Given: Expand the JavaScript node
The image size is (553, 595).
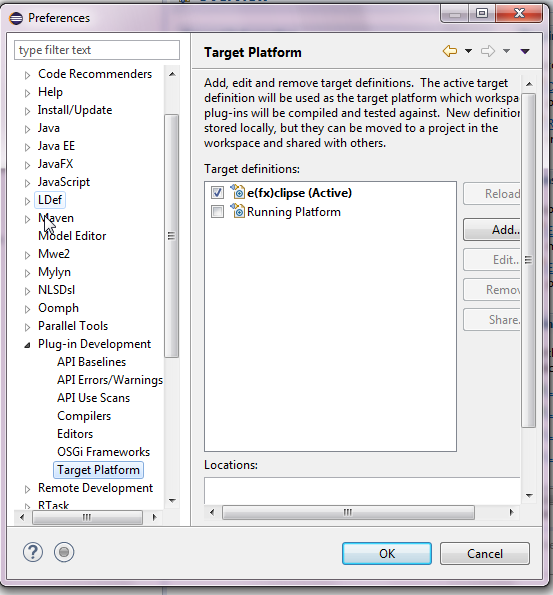Looking at the screenshot, I should (x=27, y=183).
